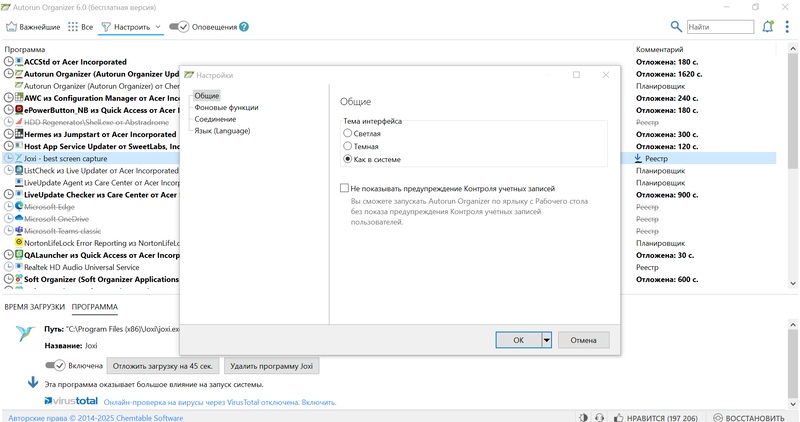The width and height of the screenshot is (800, 422).
Task: Expand the OK button dropdown arrow
Action: 547,340
